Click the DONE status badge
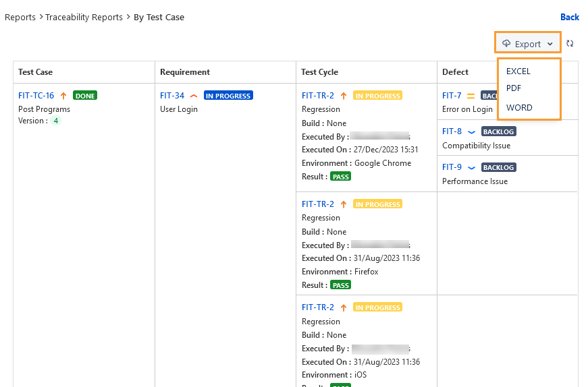Viewport: 588px width, 387px height. pyautogui.click(x=85, y=96)
